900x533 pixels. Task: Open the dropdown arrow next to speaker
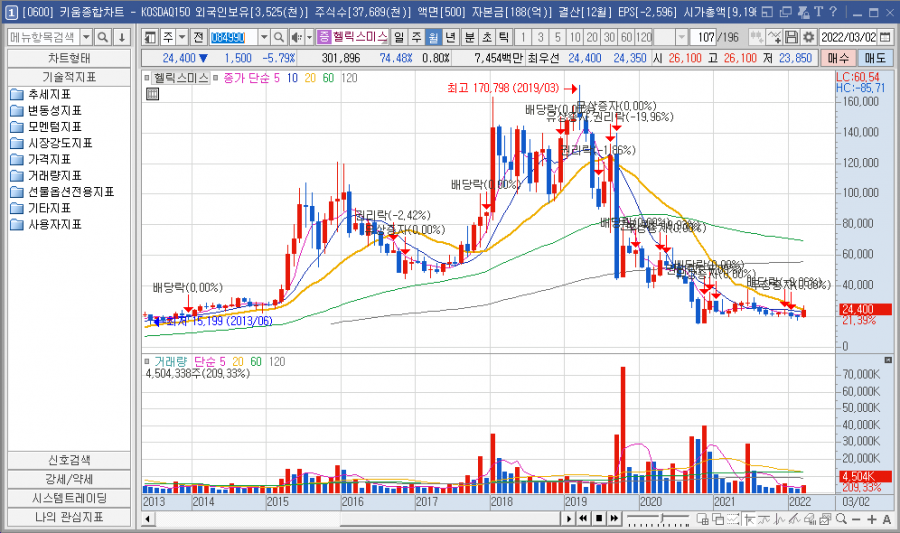(x=309, y=37)
